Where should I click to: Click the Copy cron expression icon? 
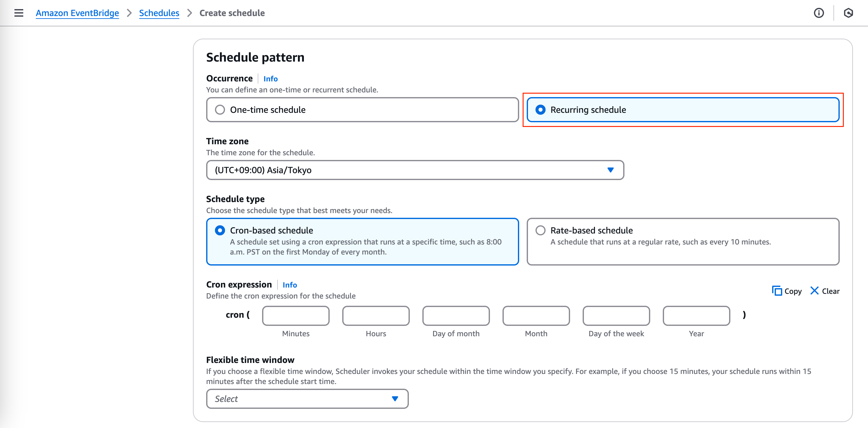point(777,291)
